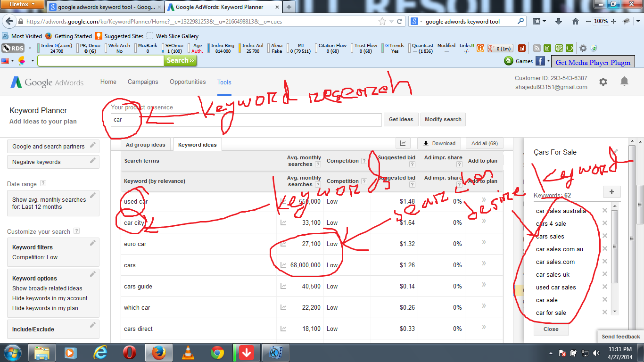Launch VLC from the taskbar
Image resolution: width=644 pixels, height=362 pixels.
click(x=188, y=353)
